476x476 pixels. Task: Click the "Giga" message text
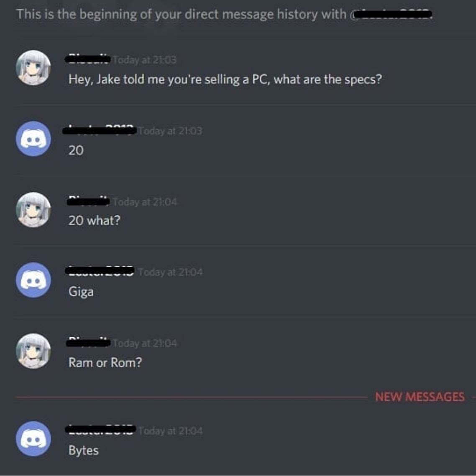81,292
